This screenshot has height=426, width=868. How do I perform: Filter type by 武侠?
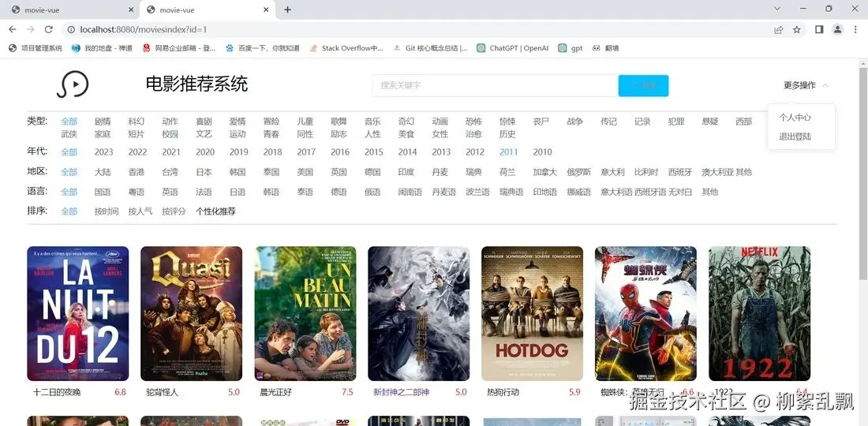(69, 134)
